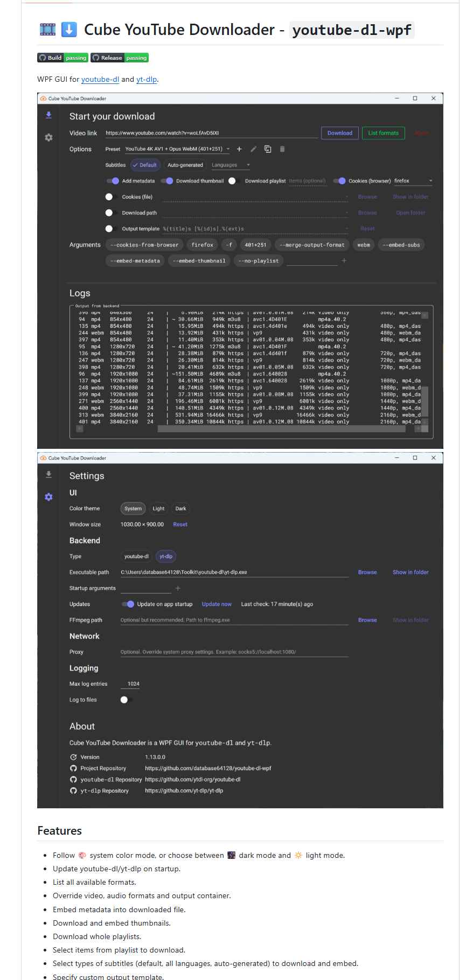Minimize the Settings window
The width and height of the screenshot is (473, 980).
(x=397, y=458)
